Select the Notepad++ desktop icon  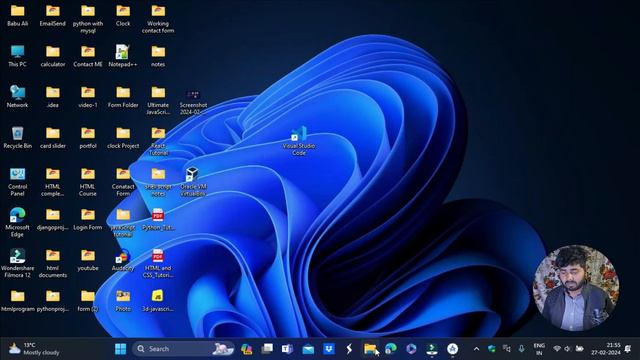(x=122, y=56)
